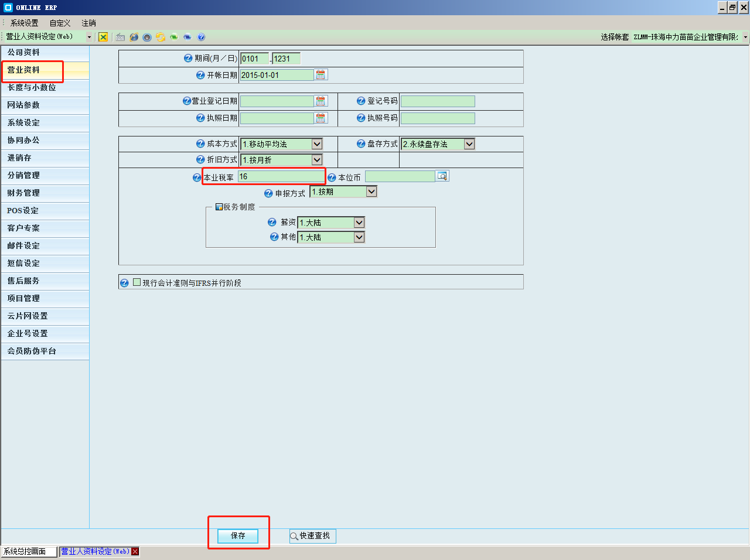
Task: Click the help question-mark icon in toolbar
Action: (x=201, y=37)
